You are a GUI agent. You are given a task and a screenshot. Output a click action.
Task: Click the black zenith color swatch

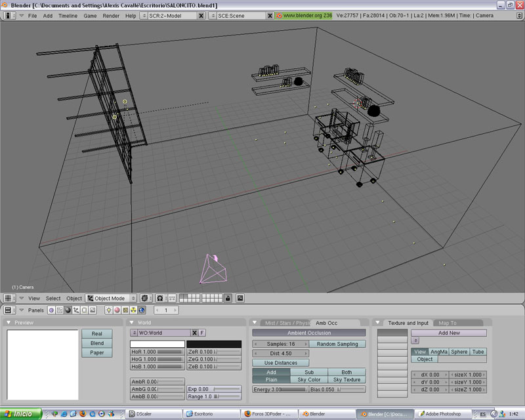214,345
